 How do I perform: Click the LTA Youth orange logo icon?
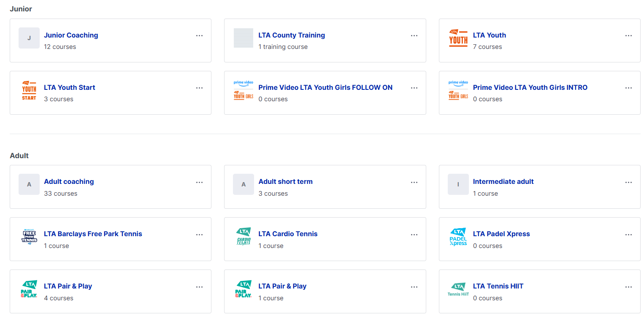458,38
